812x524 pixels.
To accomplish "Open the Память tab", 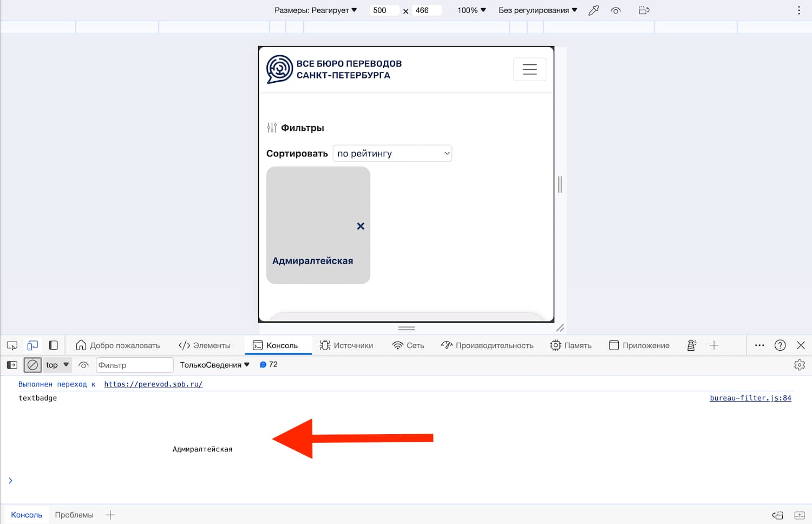I will (x=571, y=345).
